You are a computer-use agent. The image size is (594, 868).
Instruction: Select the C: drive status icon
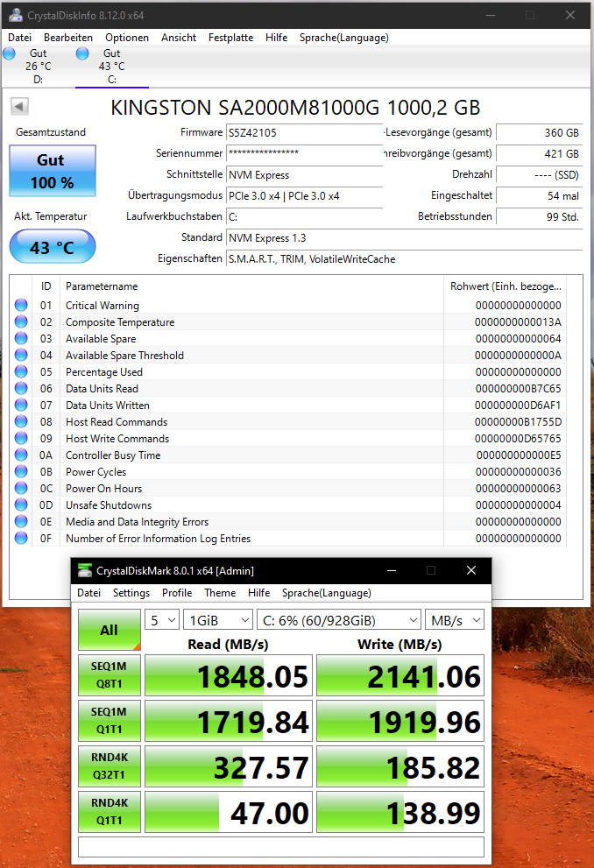pos(82,53)
